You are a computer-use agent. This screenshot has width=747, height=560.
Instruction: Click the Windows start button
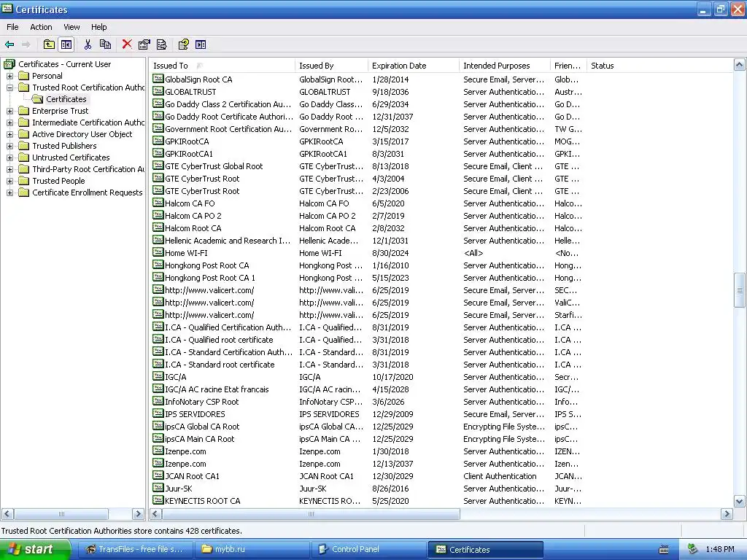(x=35, y=549)
